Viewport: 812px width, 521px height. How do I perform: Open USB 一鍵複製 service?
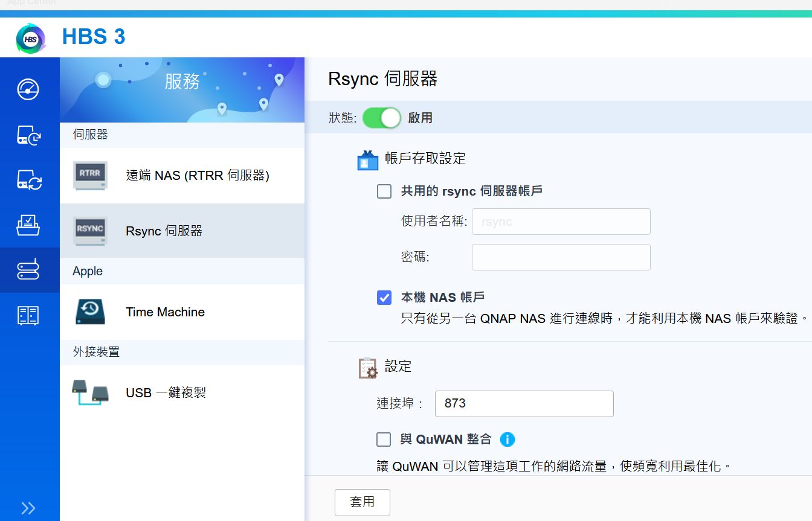(x=182, y=392)
